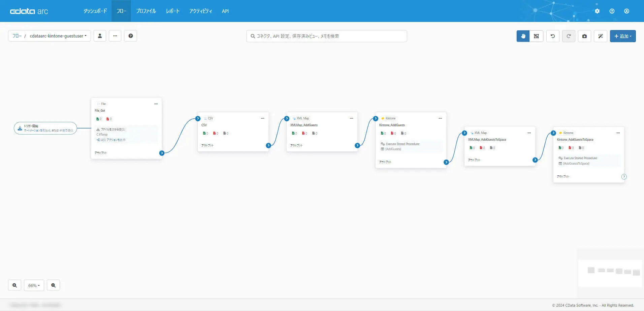Click the [AddGuestsToSpace] stored procedure text
This screenshot has width=644, height=311.
[576, 164]
